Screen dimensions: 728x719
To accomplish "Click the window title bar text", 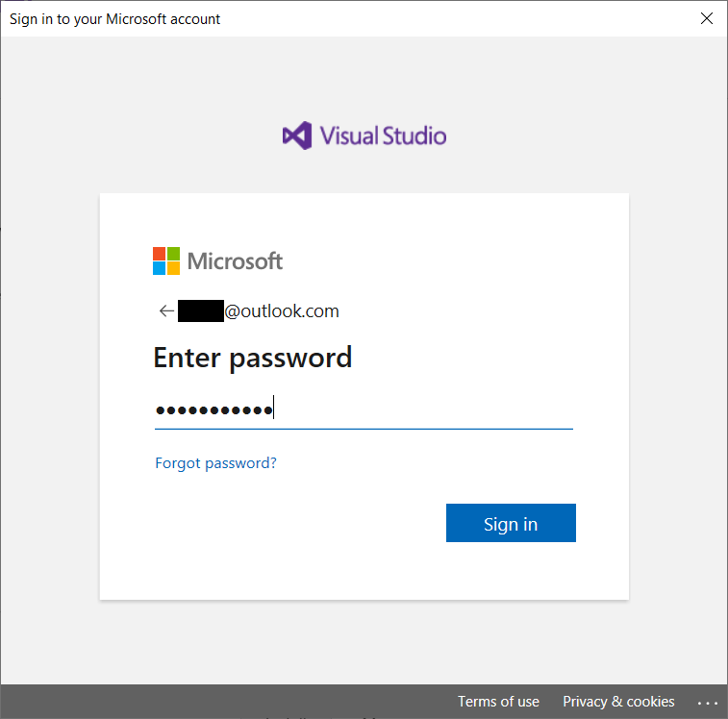I will (x=115, y=18).
